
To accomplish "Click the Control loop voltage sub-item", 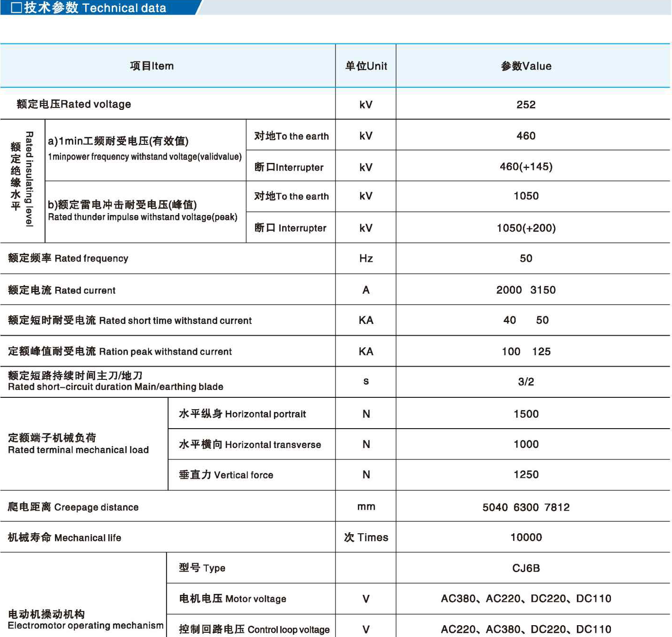I will (254, 629).
